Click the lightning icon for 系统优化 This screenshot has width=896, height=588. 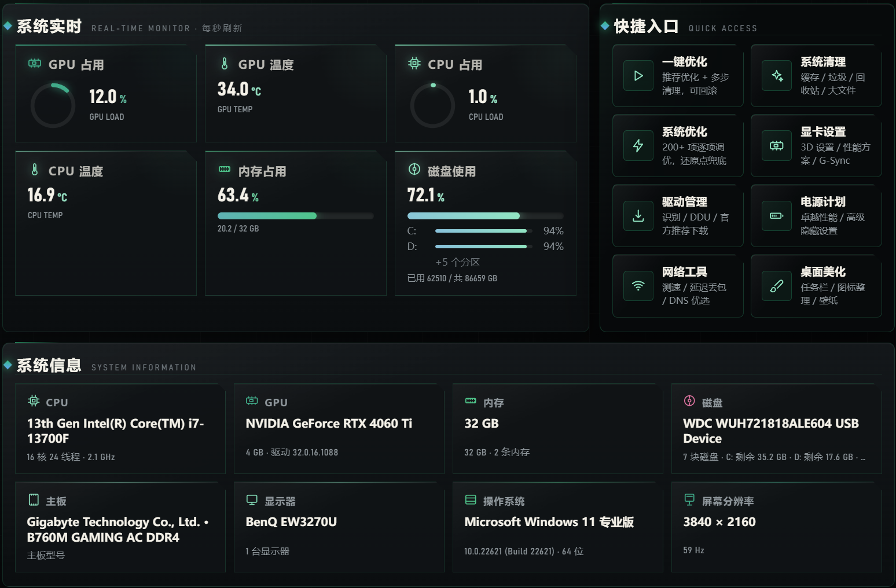[638, 146]
